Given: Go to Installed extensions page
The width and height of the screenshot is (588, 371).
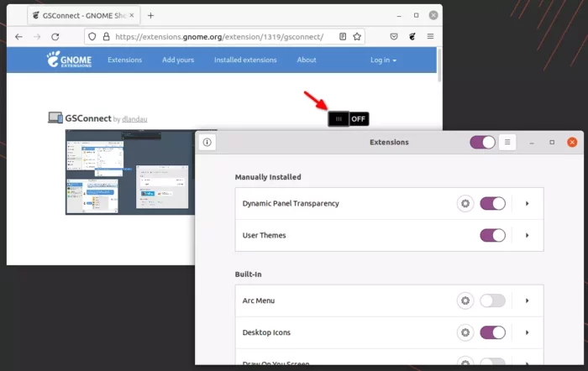Looking at the screenshot, I should (245, 60).
